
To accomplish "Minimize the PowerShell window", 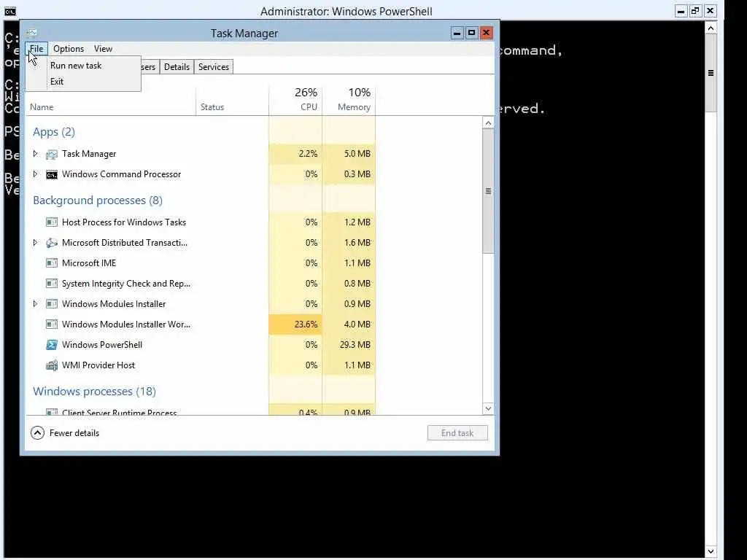I will 681,11.
